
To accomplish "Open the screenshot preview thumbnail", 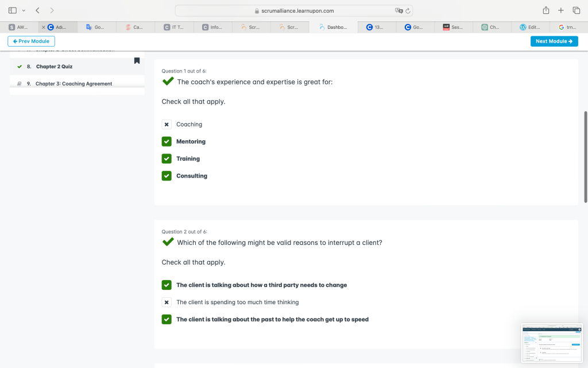I will click(551, 343).
